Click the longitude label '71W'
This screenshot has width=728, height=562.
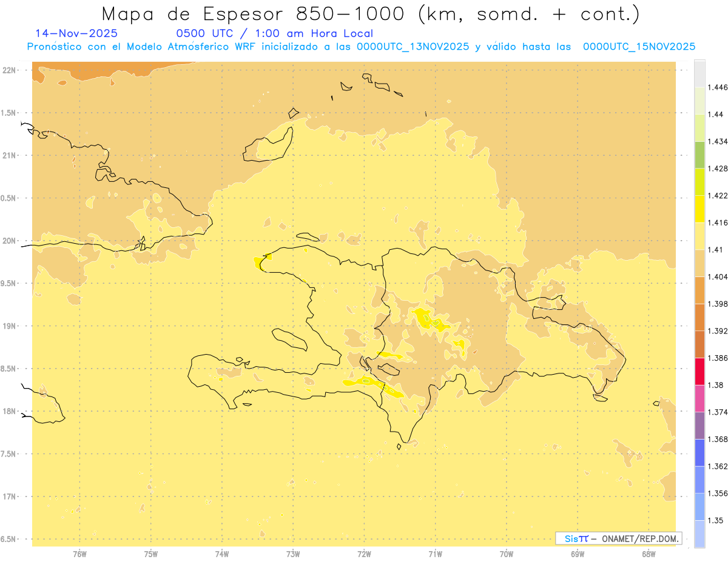click(435, 554)
